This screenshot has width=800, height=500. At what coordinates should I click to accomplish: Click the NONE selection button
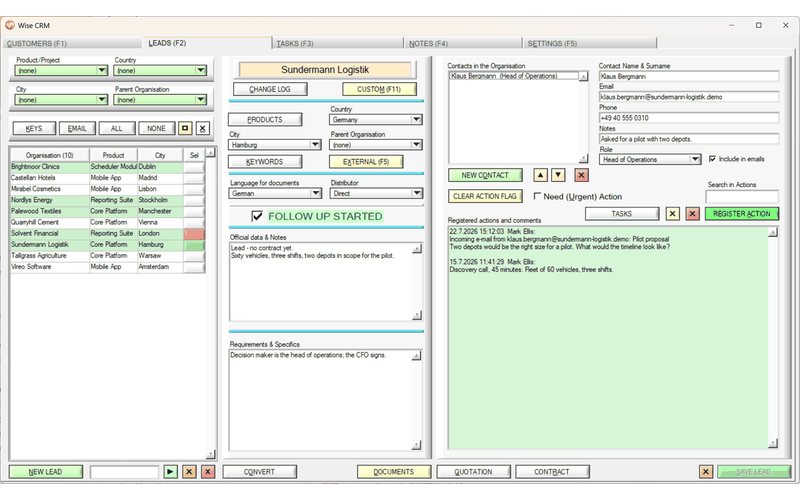tap(157, 128)
